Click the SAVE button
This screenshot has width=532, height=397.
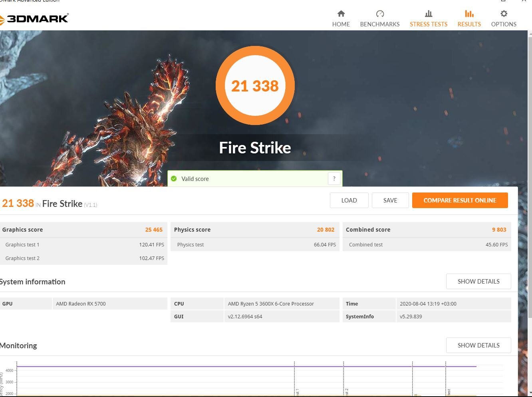coord(390,200)
